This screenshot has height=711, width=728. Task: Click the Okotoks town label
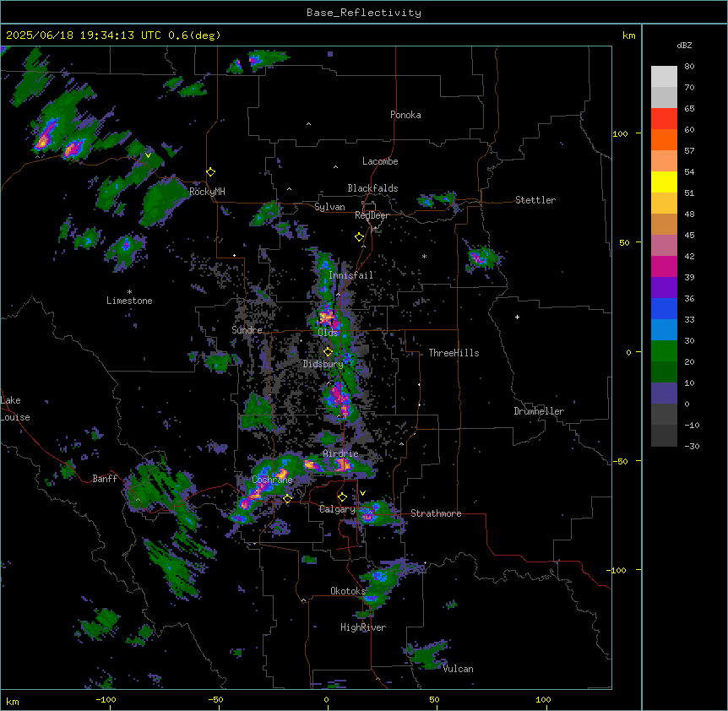click(348, 591)
